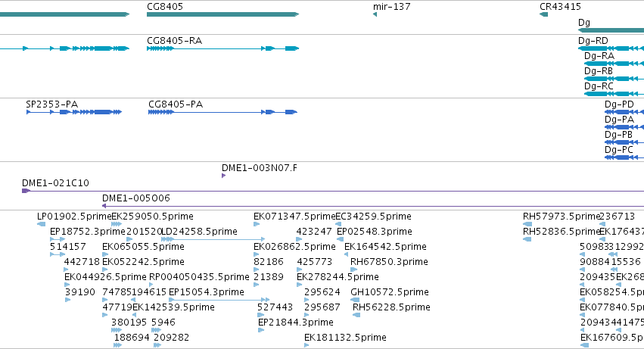Select the Dg-RB transcript label
This screenshot has width=644, height=349.
(599, 71)
